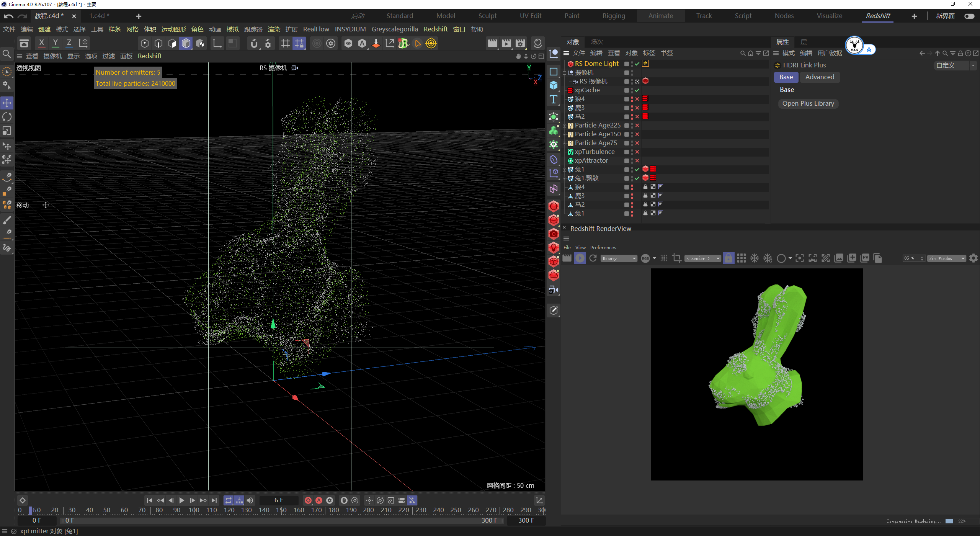980x536 pixels.
Task: Expand the Particle Age225 tree item
Action: click(x=565, y=126)
